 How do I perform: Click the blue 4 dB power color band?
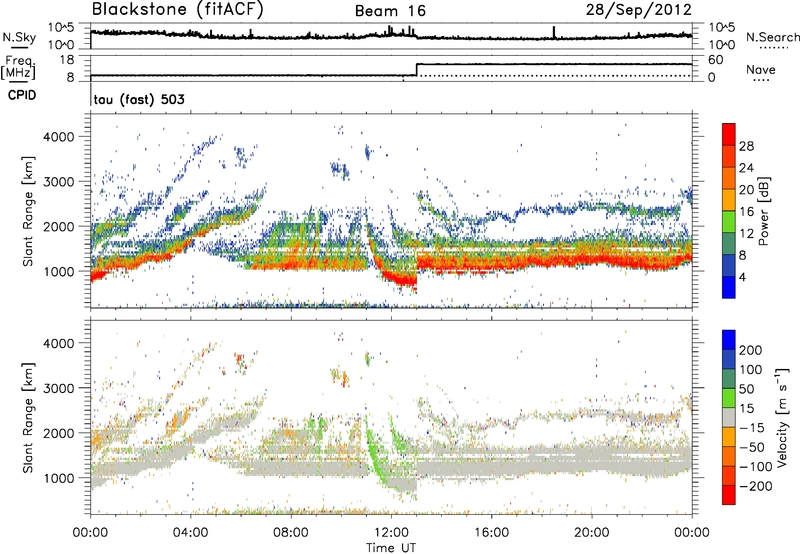click(x=729, y=287)
